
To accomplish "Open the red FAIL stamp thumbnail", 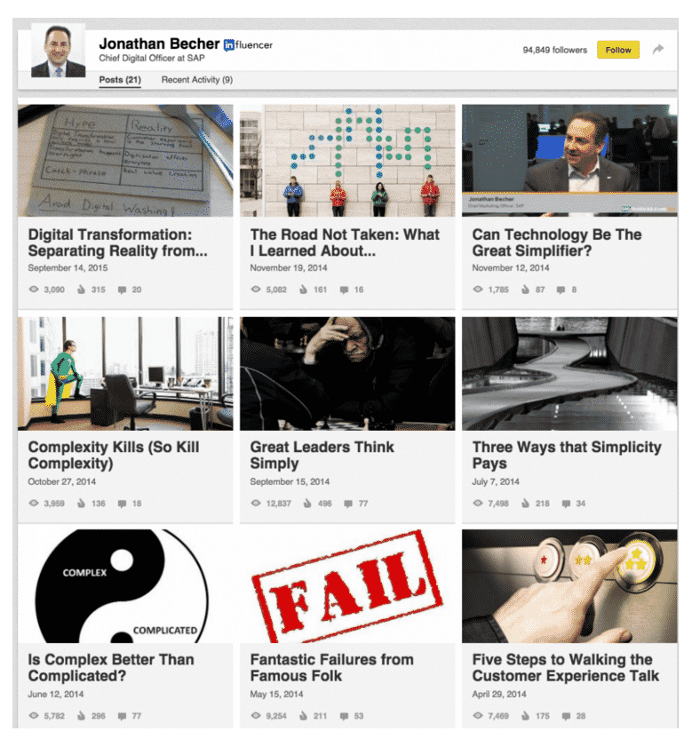I will (347, 586).
